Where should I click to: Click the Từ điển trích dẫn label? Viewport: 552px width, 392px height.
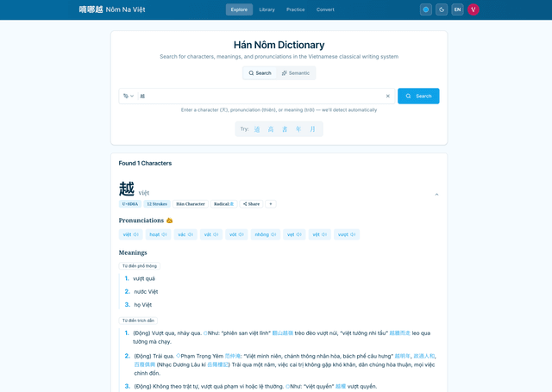pos(138,320)
